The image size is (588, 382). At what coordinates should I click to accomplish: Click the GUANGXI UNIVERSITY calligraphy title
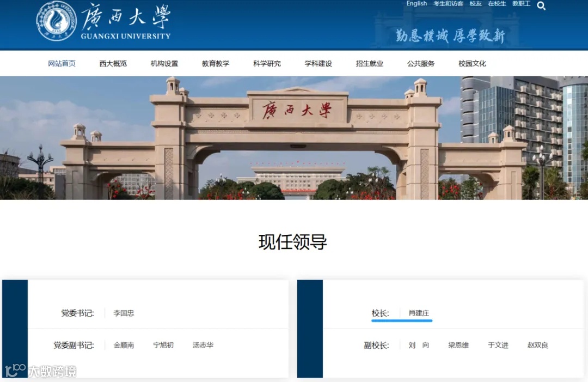(126, 21)
